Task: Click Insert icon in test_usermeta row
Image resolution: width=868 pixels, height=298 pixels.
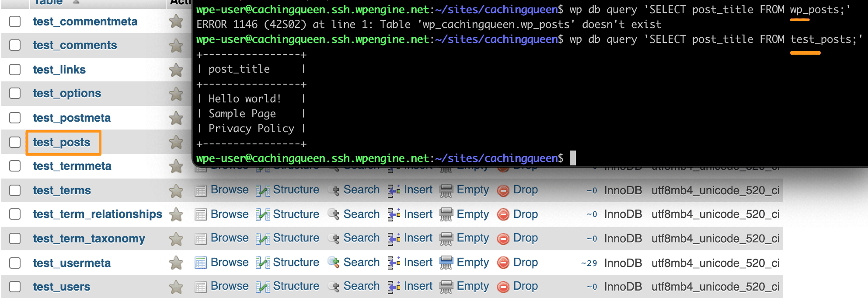Action: point(394,263)
